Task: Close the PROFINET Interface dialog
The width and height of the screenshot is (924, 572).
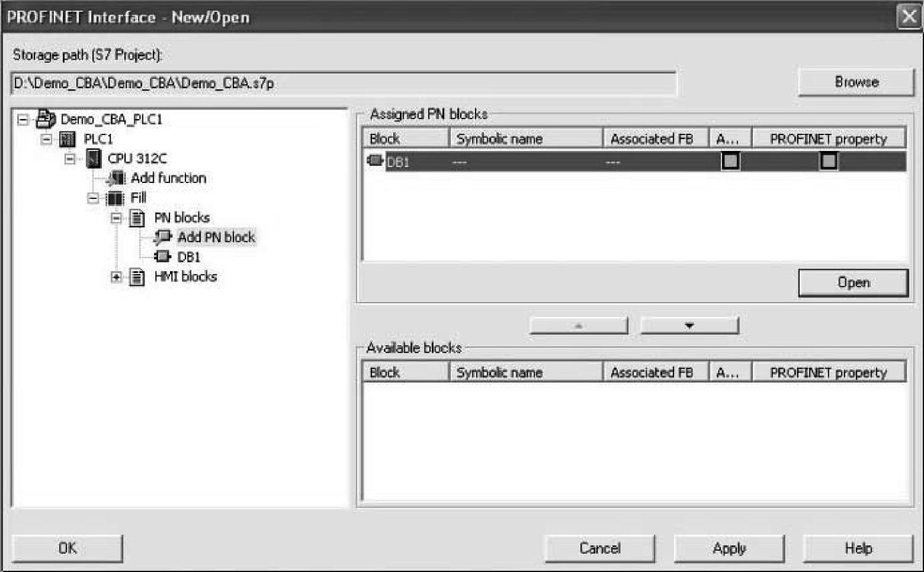Action: click(x=909, y=17)
